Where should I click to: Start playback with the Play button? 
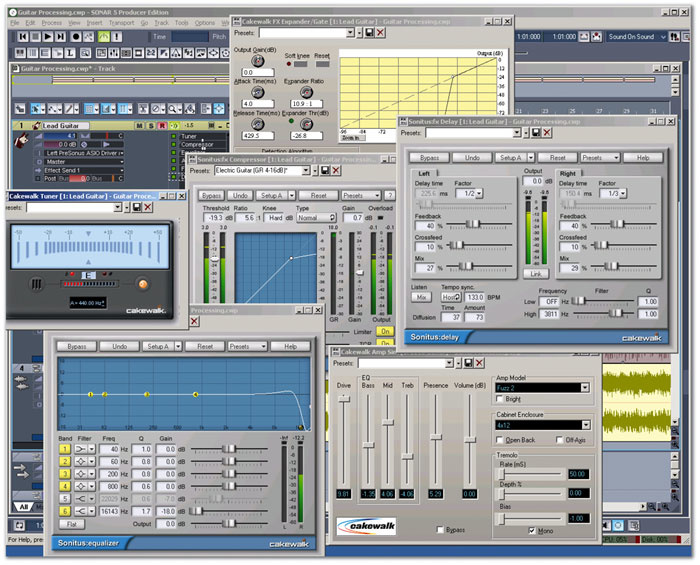pos(48,37)
